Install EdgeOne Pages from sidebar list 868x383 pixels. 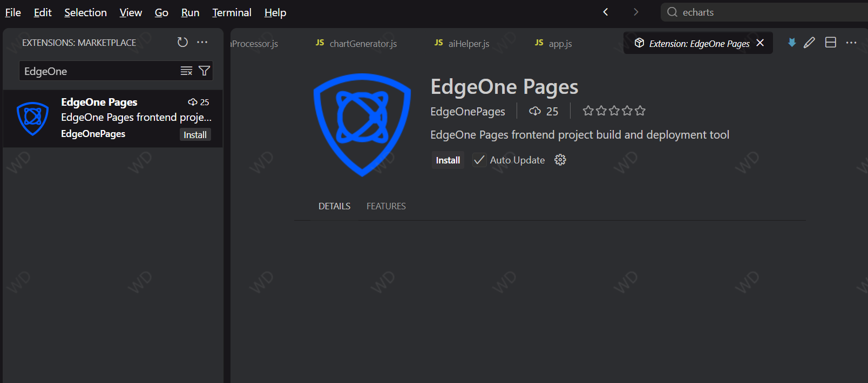click(x=195, y=135)
